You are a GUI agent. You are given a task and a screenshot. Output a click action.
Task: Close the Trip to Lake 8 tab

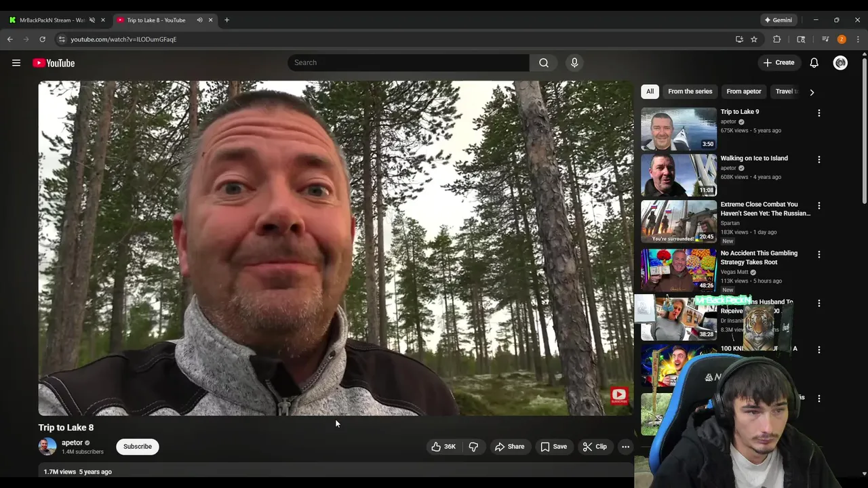210,20
